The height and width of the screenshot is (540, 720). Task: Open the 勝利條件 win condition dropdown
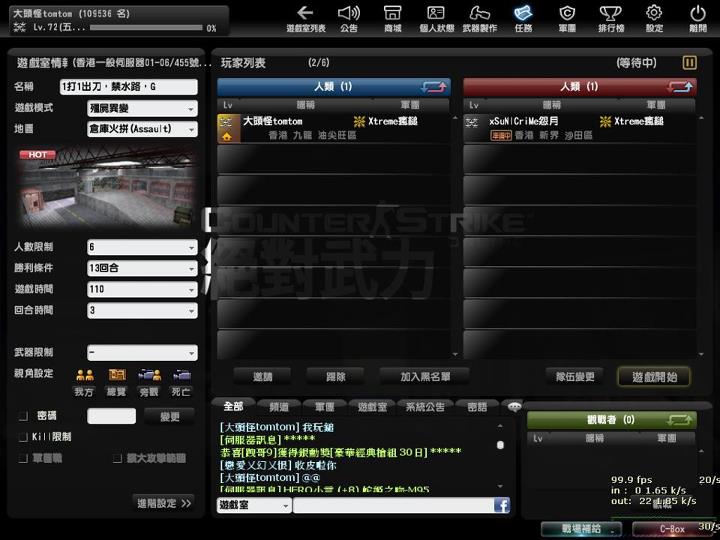142,268
